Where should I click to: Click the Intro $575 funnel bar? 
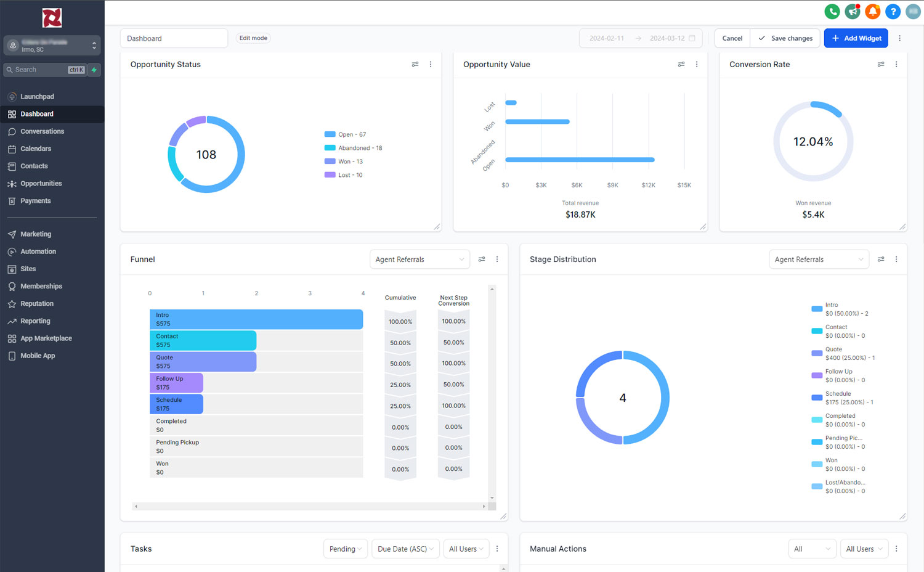pyautogui.click(x=256, y=319)
